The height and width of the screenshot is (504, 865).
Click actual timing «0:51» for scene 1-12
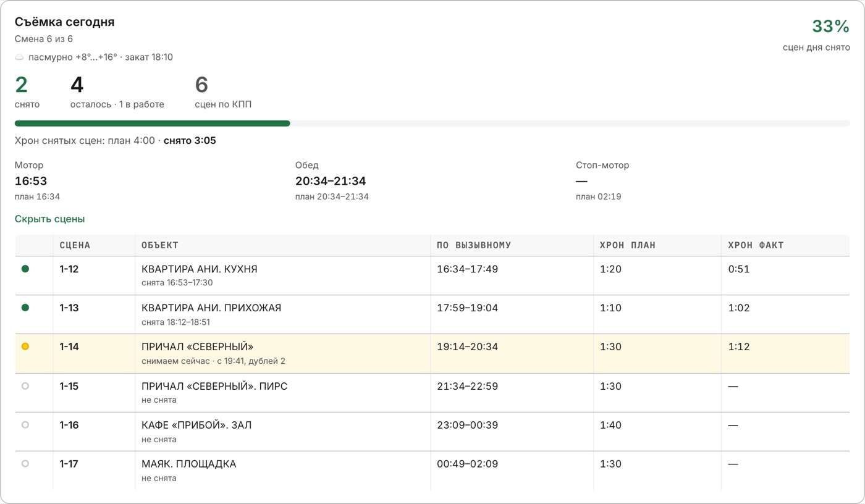click(739, 269)
